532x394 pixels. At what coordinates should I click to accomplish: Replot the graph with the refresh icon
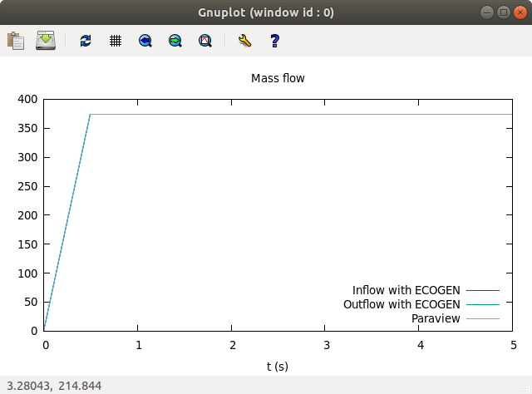pos(86,41)
